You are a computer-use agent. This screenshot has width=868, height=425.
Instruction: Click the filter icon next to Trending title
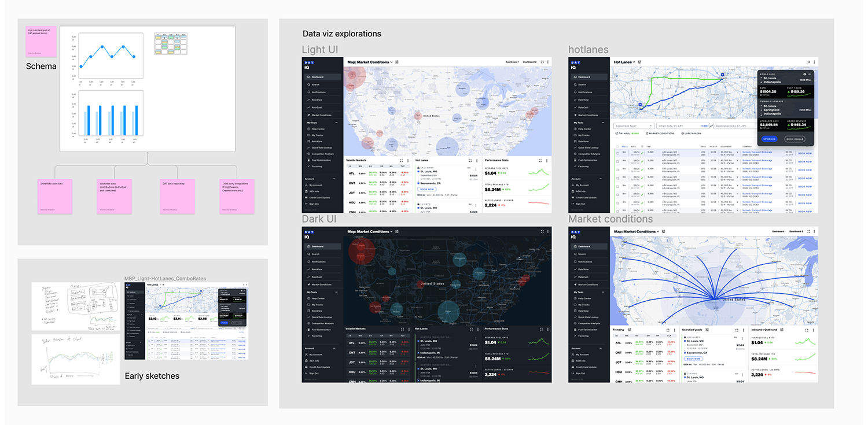631,330
